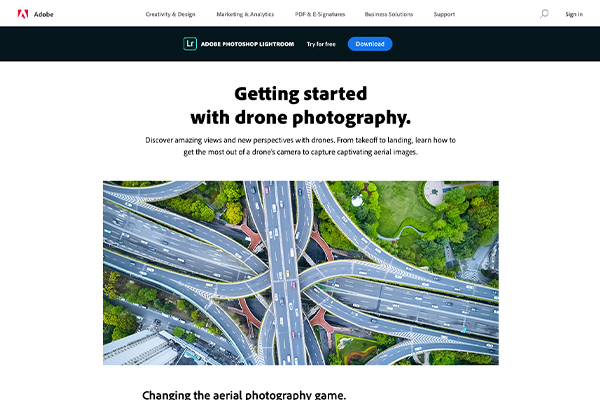This screenshot has width=600, height=400.
Task: Click the 'Changing the aerial photography game.' subheading
Action: (244, 395)
